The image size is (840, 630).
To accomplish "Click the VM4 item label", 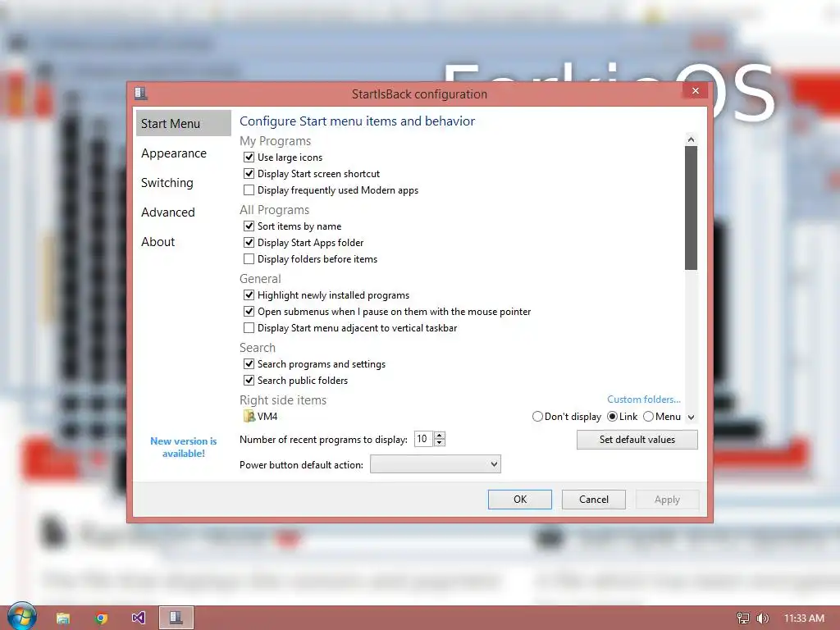I will coord(267,416).
